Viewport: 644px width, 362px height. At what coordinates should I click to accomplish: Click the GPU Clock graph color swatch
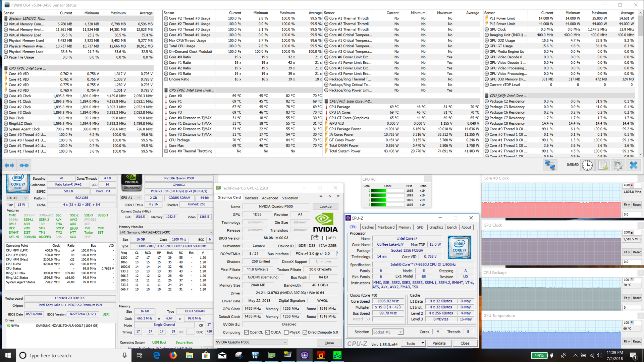tap(632, 232)
